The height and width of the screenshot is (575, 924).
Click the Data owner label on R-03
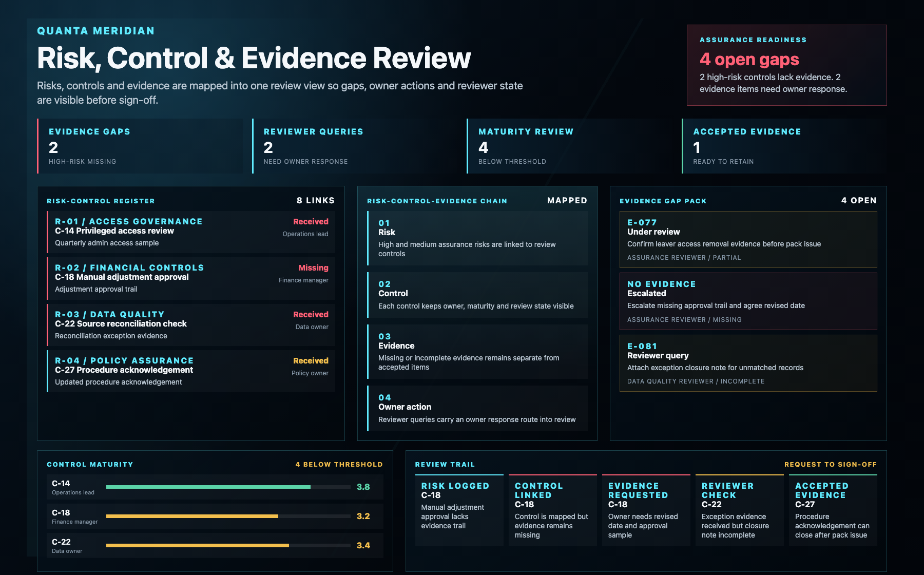(312, 327)
